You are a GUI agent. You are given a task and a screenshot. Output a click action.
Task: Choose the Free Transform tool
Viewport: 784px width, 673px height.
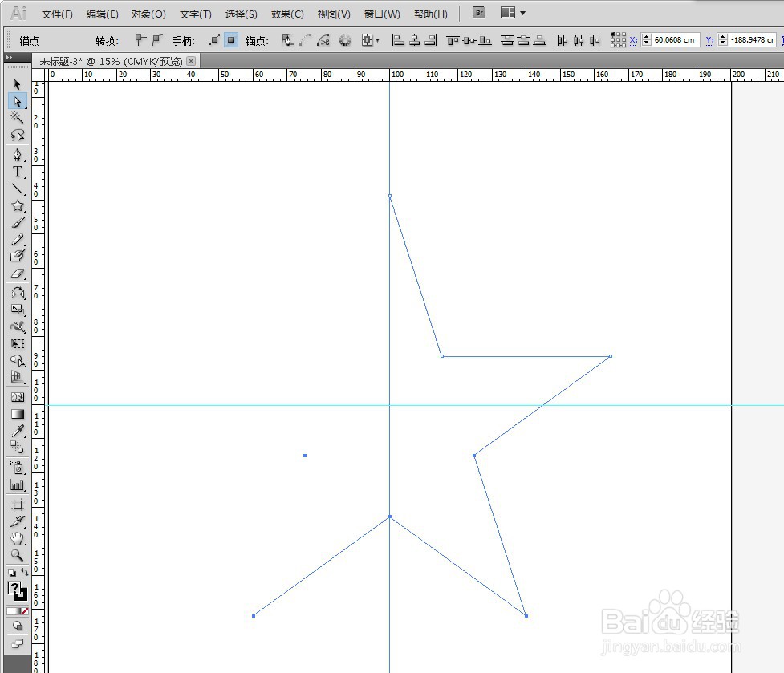[x=18, y=344]
